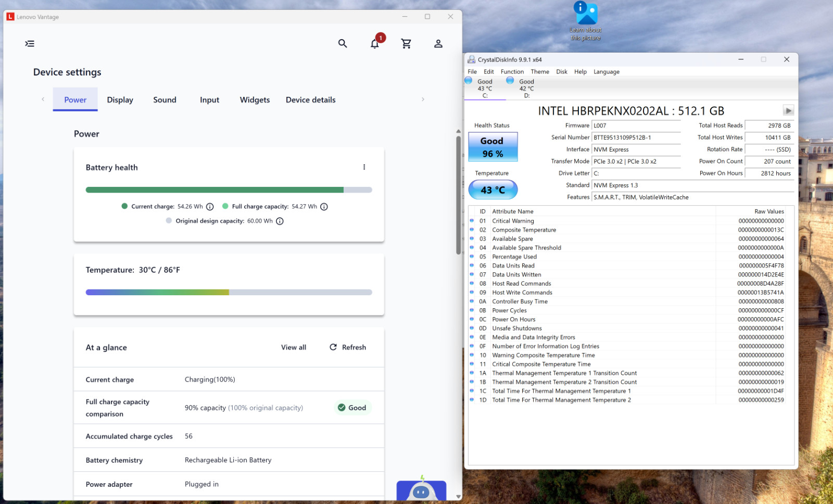This screenshot has width=833, height=504.
Task: Switch to the Device details tab
Action: [x=311, y=100]
